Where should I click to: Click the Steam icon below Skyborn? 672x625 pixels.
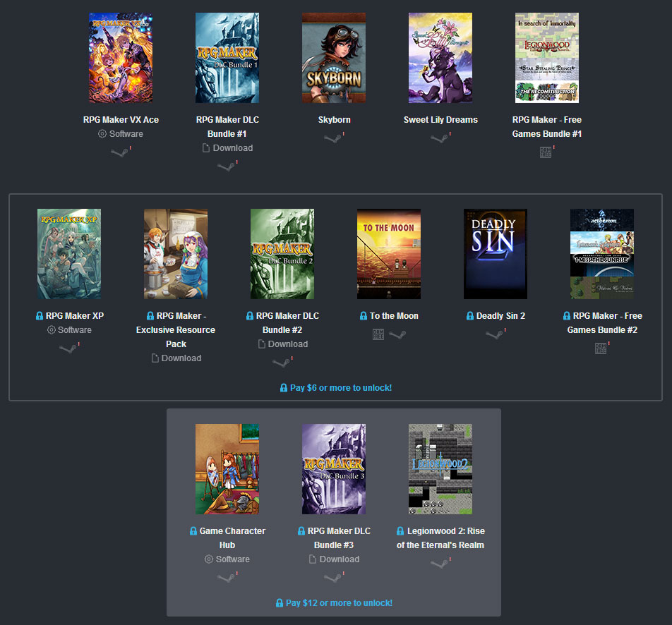pyautogui.click(x=332, y=138)
